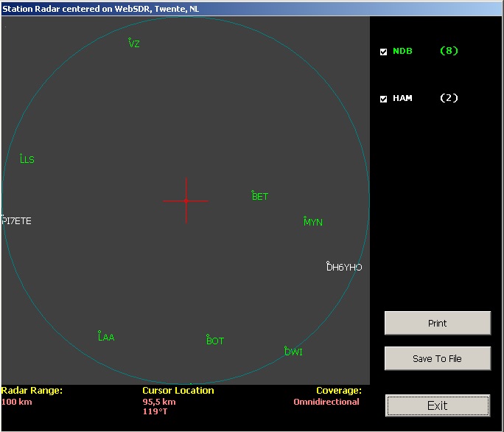Select the BOT beacon marker
Viewport: 504px width, 432px height.
point(215,341)
